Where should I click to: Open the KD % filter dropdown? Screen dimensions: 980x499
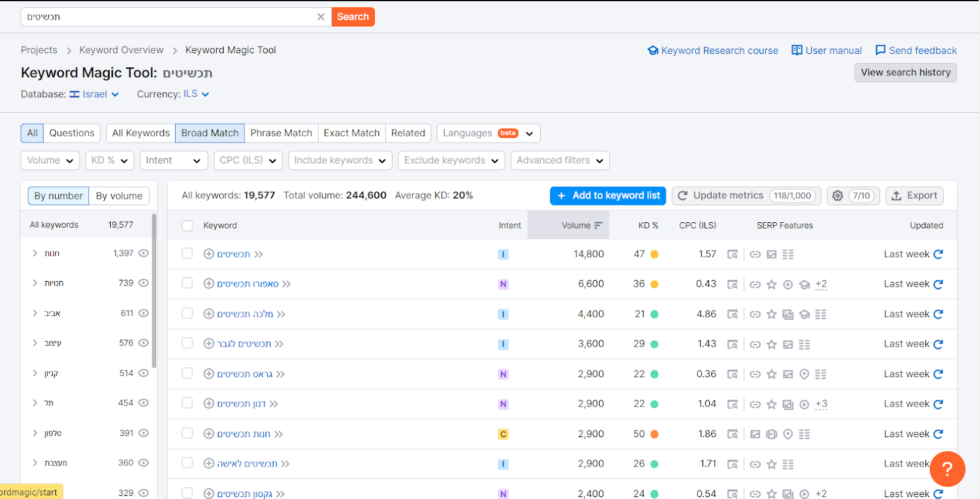(110, 160)
